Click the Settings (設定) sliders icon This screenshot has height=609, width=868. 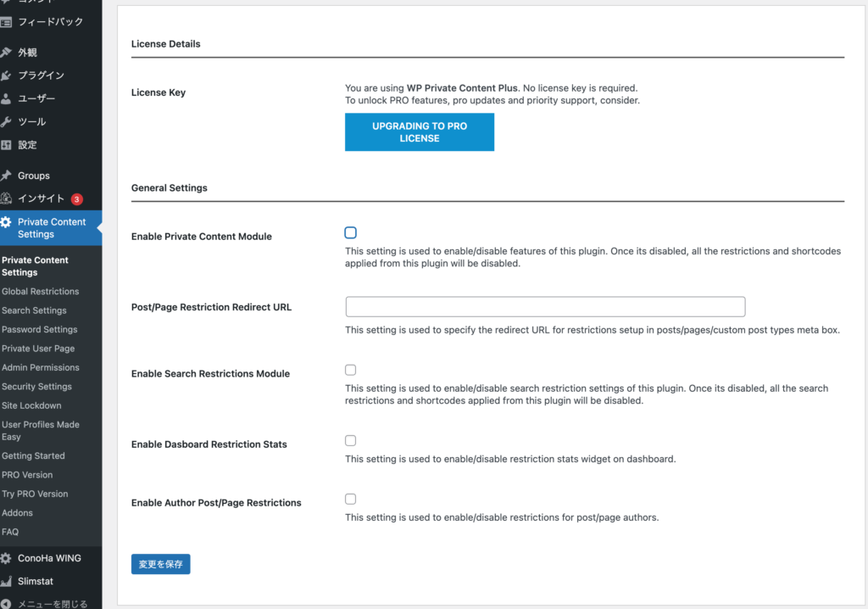(x=6, y=145)
